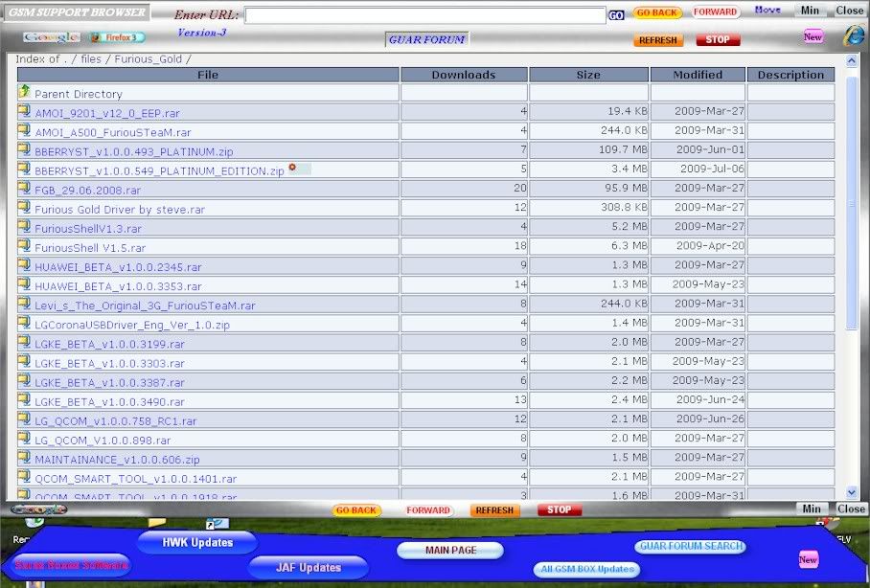Click the file icon beside LGKE_BETA_v1.0.0.3199.rar

click(x=24, y=342)
